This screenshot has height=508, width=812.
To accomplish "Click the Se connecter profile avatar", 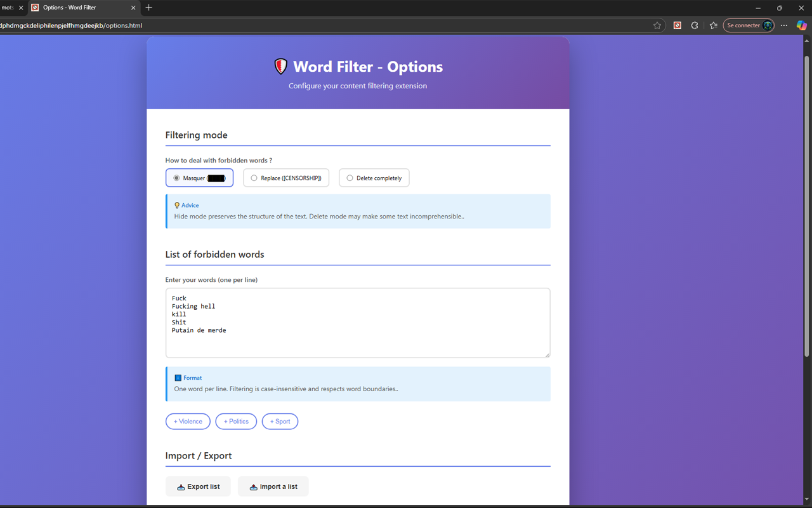I will tap(766, 25).
